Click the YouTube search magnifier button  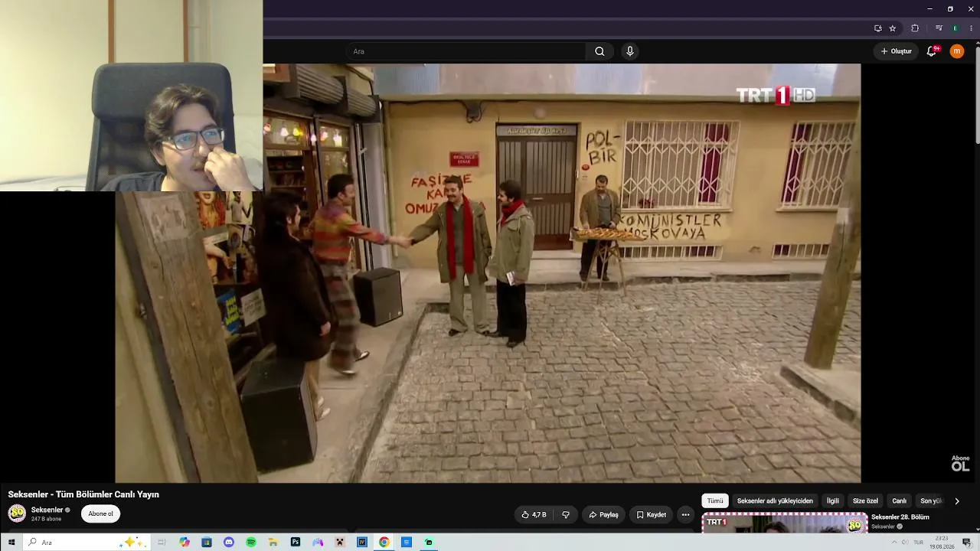[599, 51]
